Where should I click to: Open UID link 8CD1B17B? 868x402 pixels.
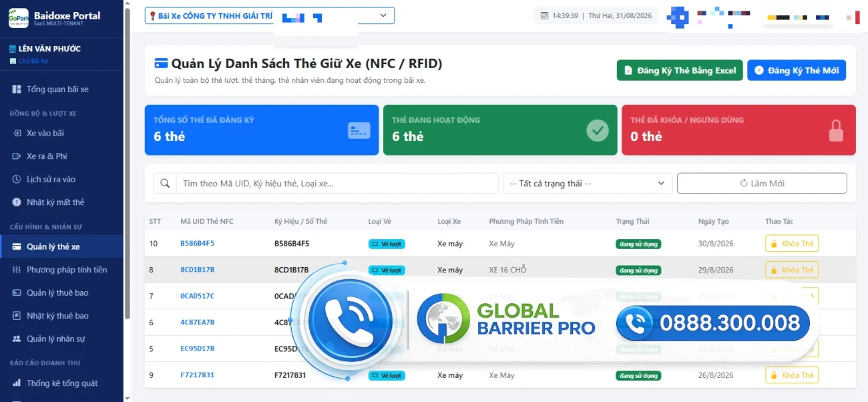198,270
